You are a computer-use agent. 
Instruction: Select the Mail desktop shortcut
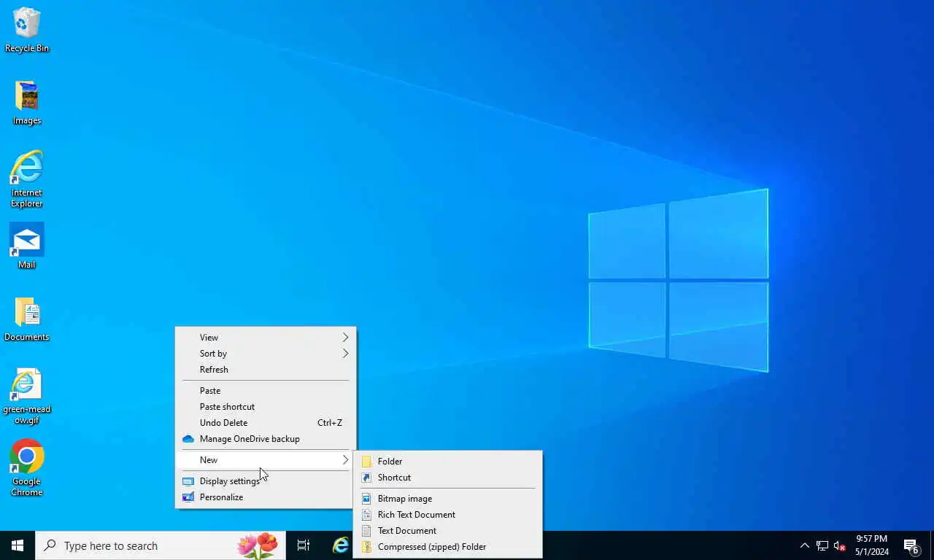pyautogui.click(x=27, y=246)
